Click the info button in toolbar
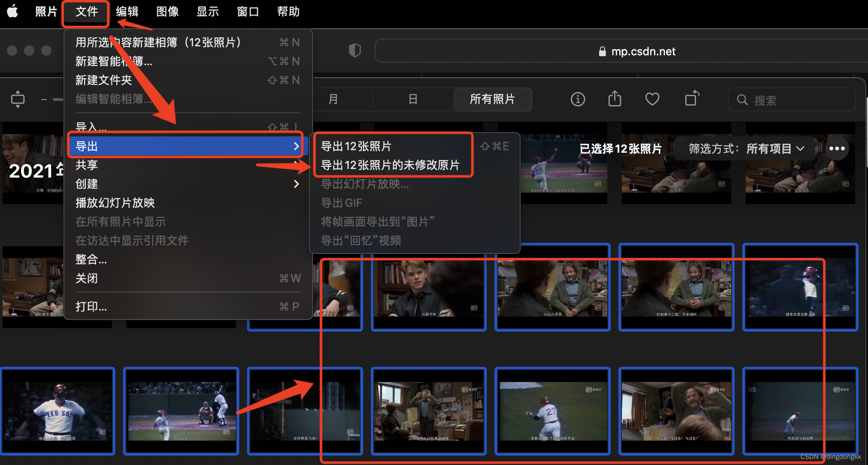Viewport: 868px width, 465px height. [578, 100]
